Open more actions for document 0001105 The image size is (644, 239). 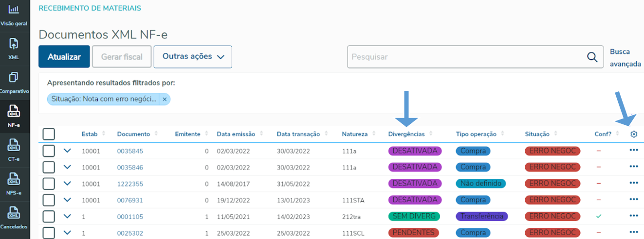click(634, 216)
